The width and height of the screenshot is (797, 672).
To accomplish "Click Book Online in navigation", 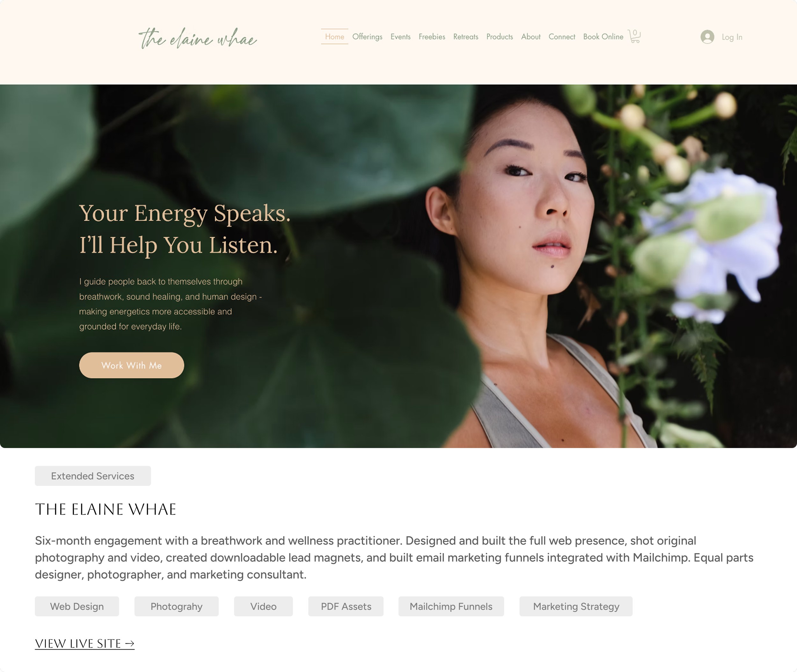I will [603, 37].
